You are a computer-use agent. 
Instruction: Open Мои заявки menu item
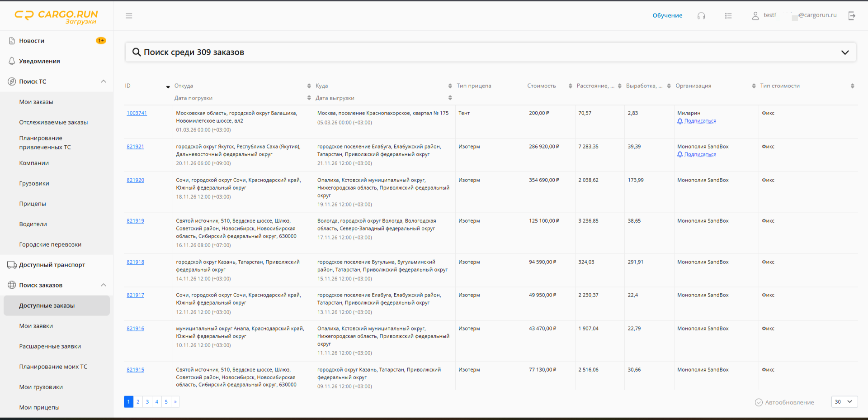click(x=36, y=326)
